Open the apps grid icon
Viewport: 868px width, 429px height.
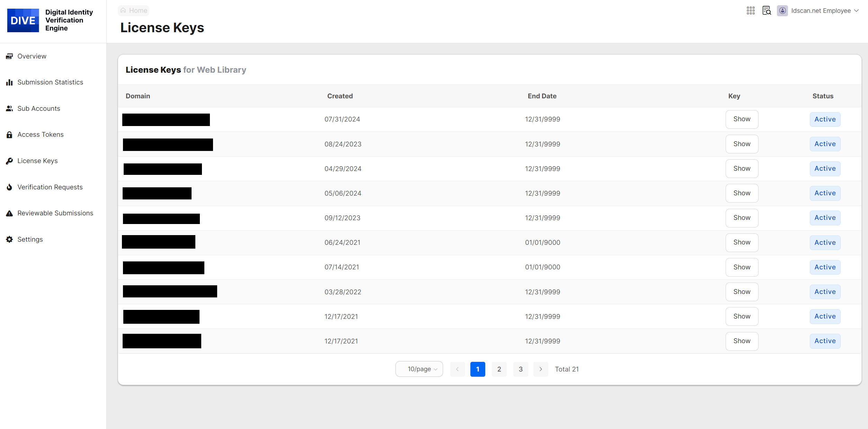click(x=751, y=11)
